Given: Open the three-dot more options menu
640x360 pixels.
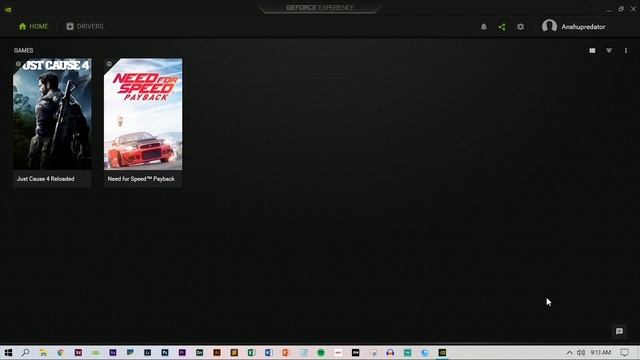Looking at the screenshot, I should coord(626,51).
